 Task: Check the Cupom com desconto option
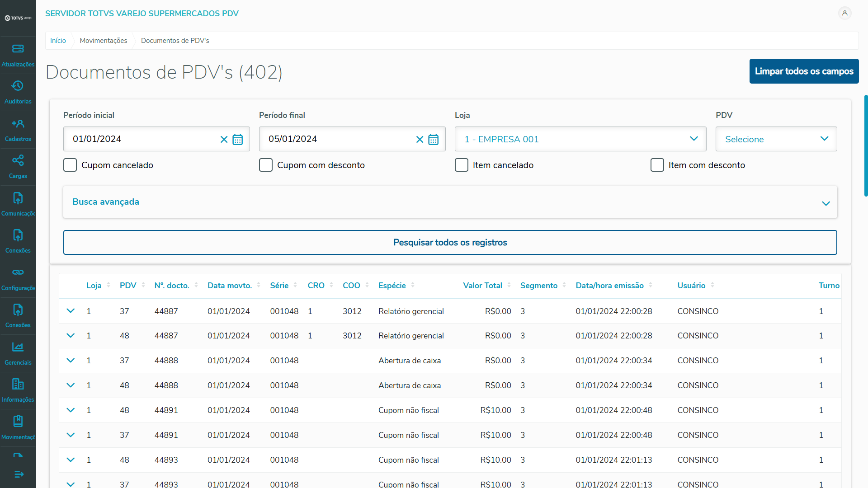[266, 165]
